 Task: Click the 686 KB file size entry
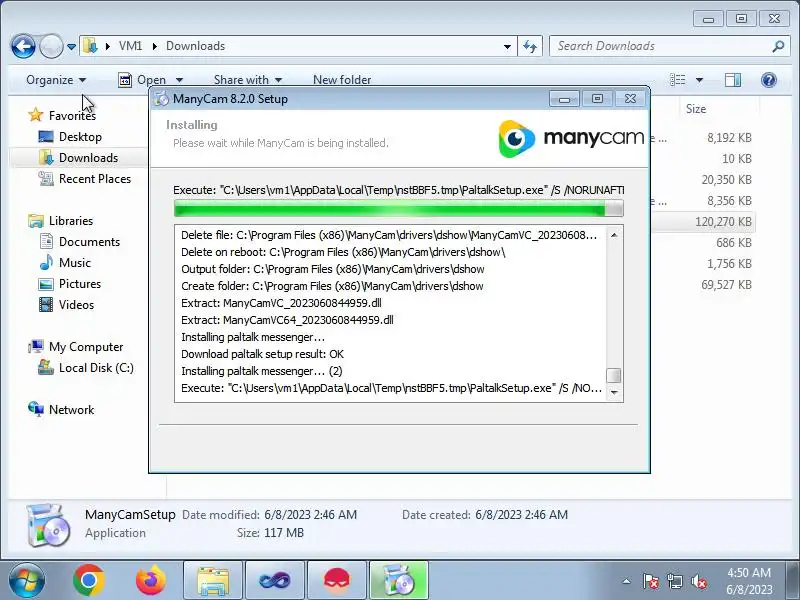click(734, 242)
